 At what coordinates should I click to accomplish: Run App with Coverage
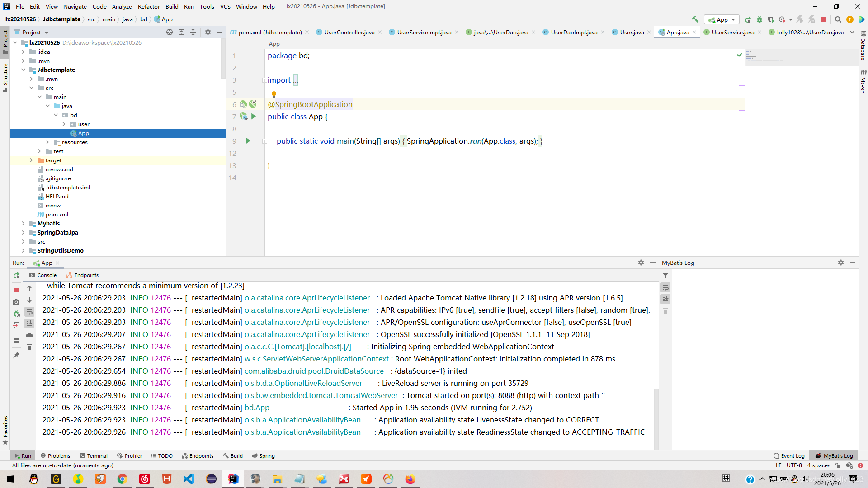[x=771, y=19]
